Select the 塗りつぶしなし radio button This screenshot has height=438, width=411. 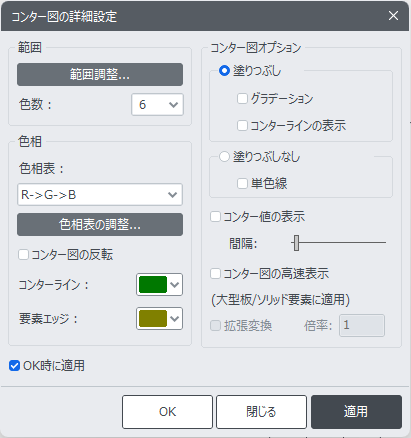224,157
